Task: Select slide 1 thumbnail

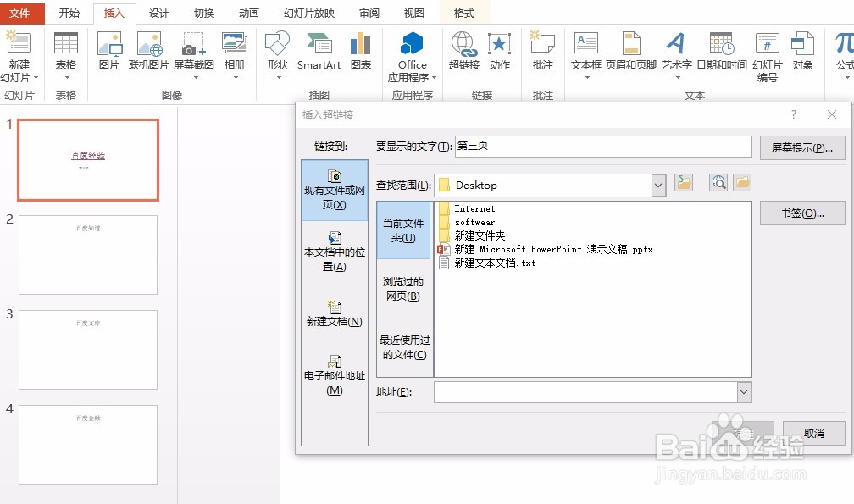Action: pyautogui.click(x=88, y=160)
